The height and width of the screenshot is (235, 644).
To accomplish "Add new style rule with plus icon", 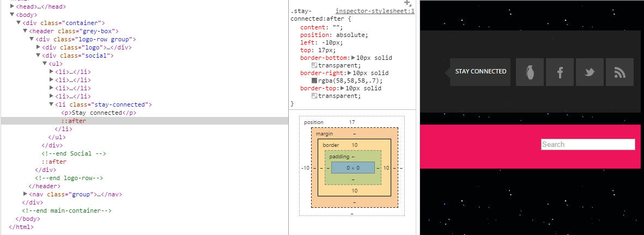I will tap(407, 3).
